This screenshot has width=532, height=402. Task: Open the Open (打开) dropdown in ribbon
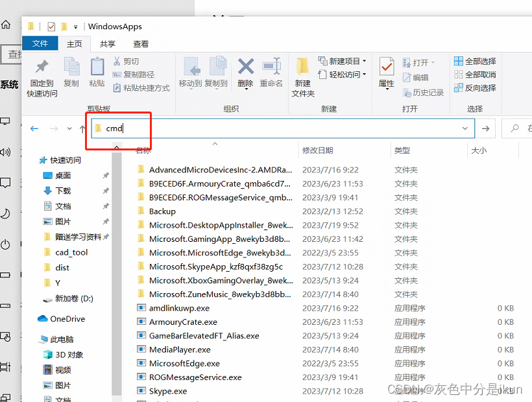(418, 63)
